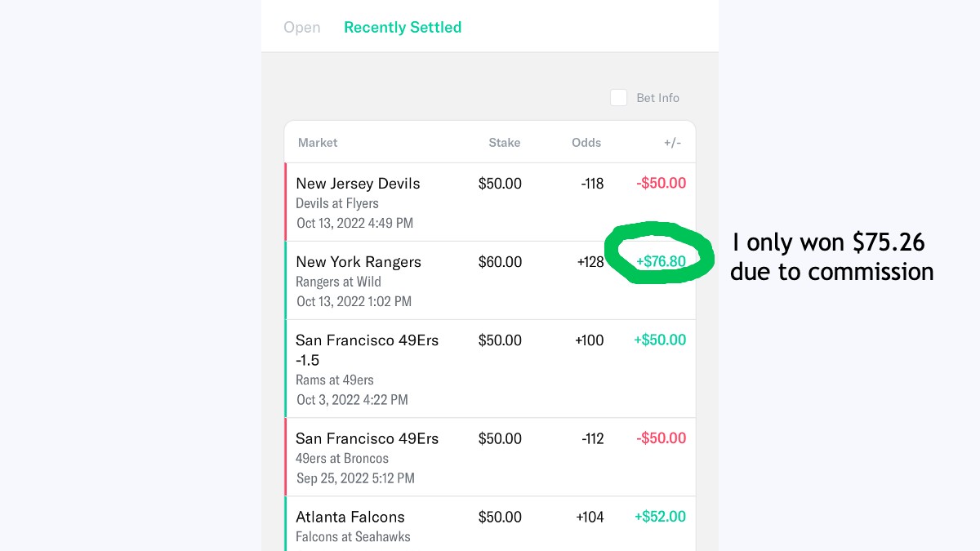Click the +128 odds for Rangers
Viewport: 980px width, 551px height.
click(590, 262)
